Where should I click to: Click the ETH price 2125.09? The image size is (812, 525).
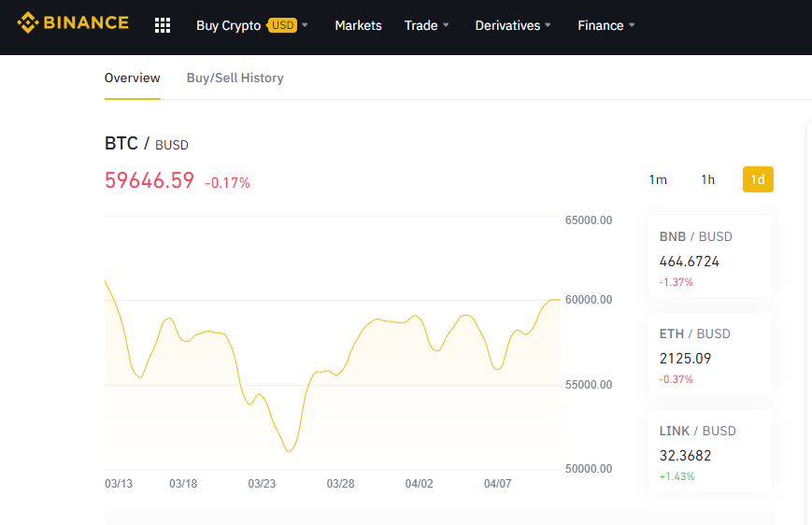click(685, 359)
